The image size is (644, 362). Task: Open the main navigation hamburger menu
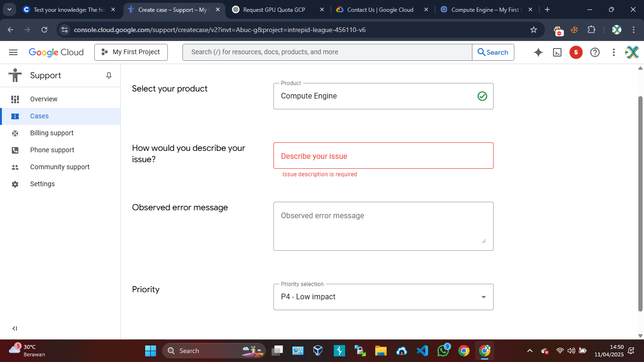(x=13, y=52)
